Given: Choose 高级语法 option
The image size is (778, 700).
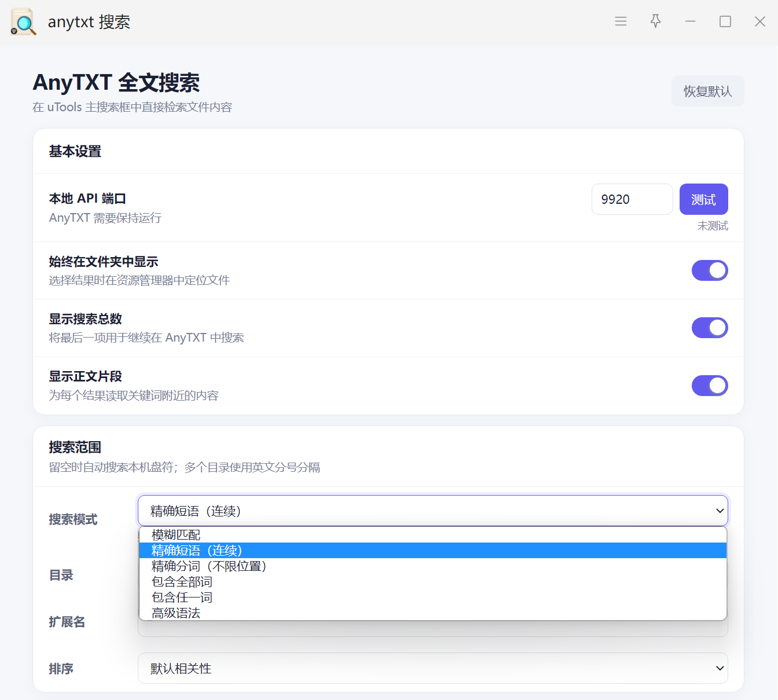Looking at the screenshot, I should pyautogui.click(x=432, y=613).
